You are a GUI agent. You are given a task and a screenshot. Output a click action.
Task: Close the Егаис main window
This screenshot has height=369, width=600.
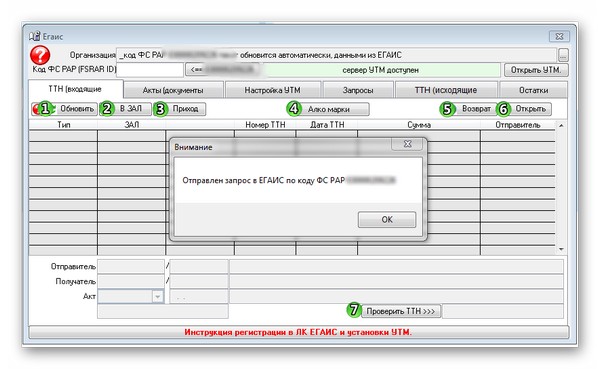pyautogui.click(x=559, y=37)
